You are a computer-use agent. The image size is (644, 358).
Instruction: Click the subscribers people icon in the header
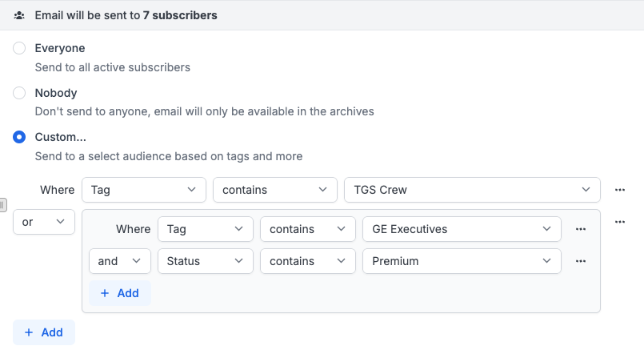[x=19, y=15]
